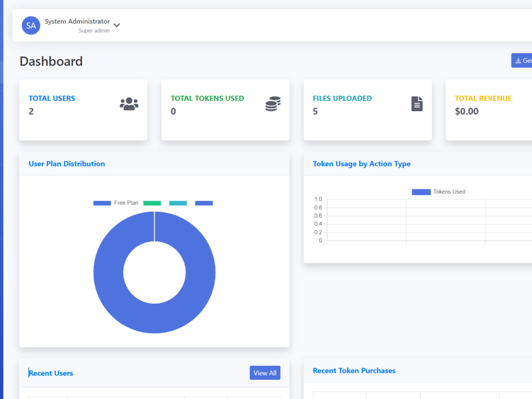Click the TOTAL TOKENS USED label

(207, 98)
